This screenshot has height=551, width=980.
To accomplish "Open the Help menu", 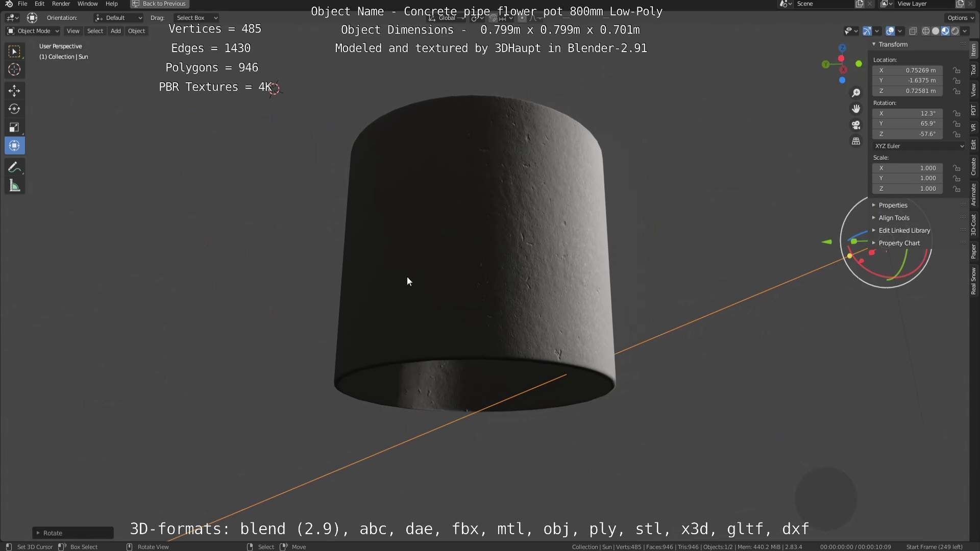I will [x=111, y=4].
